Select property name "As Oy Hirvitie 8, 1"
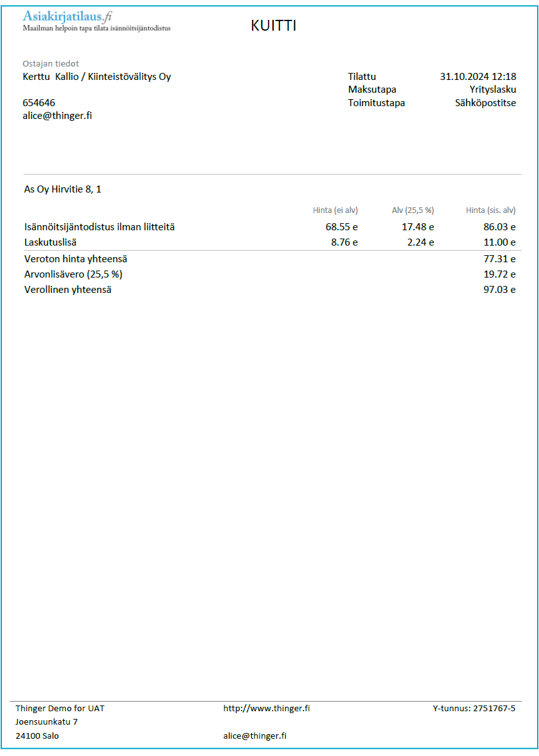This screenshot has height=756, width=539. [x=63, y=189]
